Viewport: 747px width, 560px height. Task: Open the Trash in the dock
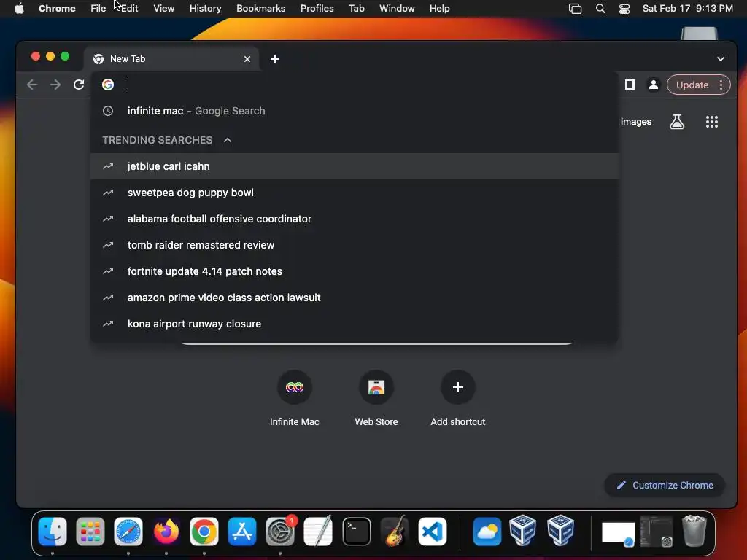point(694,531)
